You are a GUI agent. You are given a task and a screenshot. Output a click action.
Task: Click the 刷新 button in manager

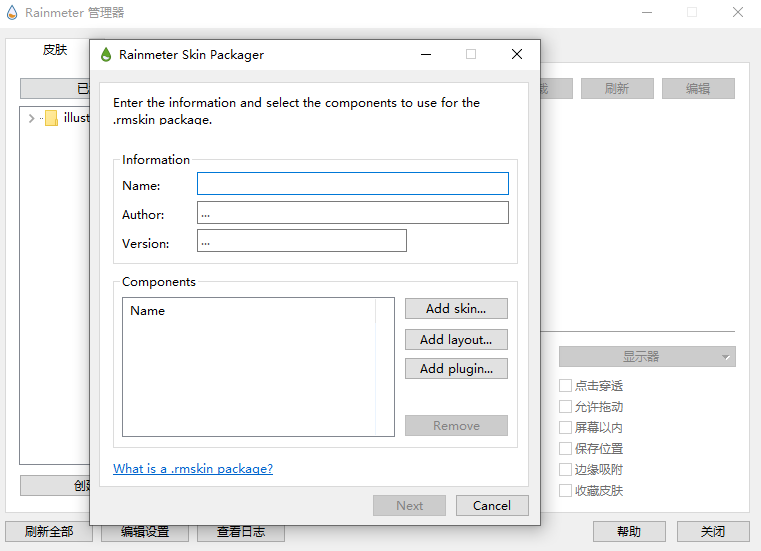tap(617, 88)
